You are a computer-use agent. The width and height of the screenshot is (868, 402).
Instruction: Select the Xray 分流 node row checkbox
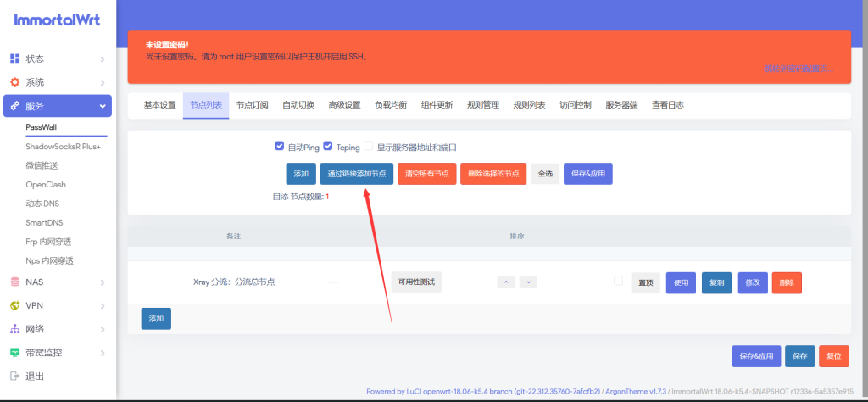coord(618,281)
